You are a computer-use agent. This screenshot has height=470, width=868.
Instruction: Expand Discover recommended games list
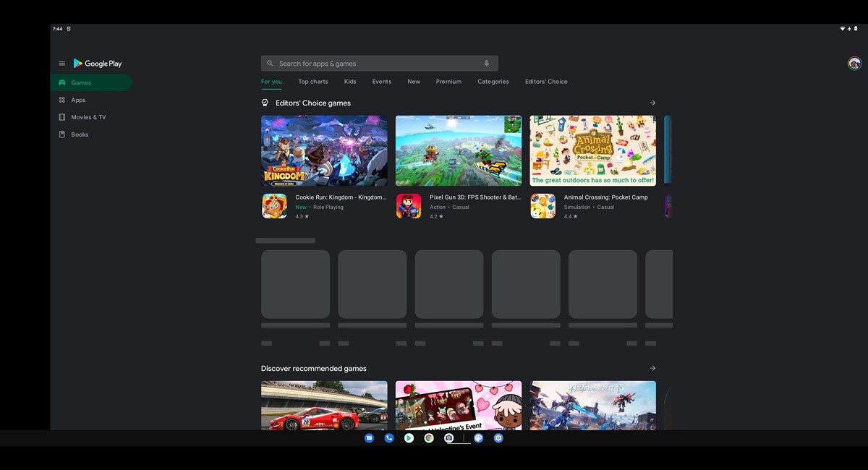pos(652,368)
